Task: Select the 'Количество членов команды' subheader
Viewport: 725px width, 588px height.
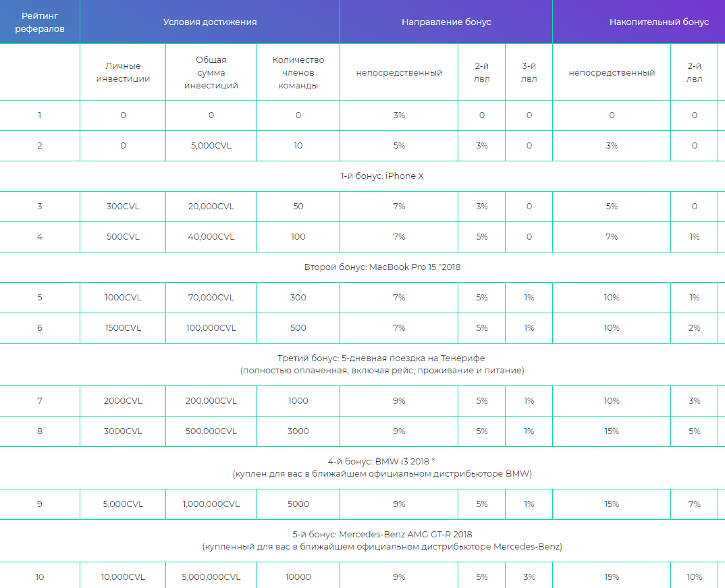Action: tap(298, 72)
